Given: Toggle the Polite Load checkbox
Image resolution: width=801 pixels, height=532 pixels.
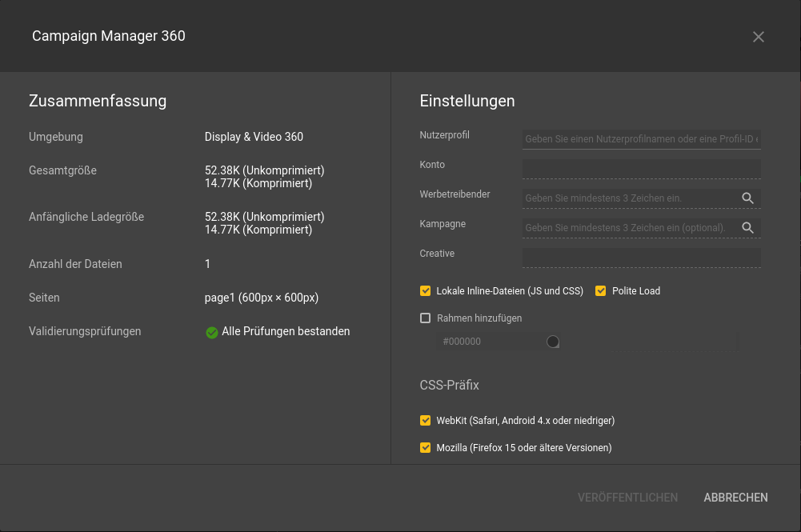Looking at the screenshot, I should (600, 290).
